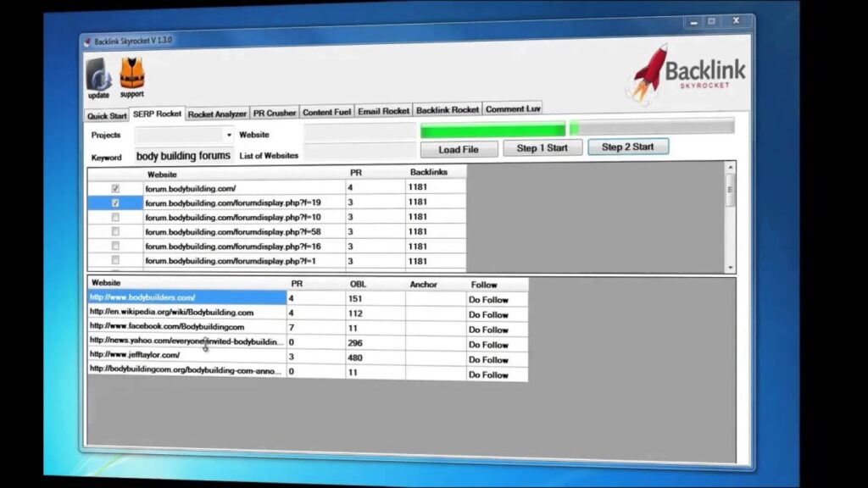Uncheck the forumdisplay.php?f=19 row checkbox
This screenshot has width=868, height=488.
point(115,203)
